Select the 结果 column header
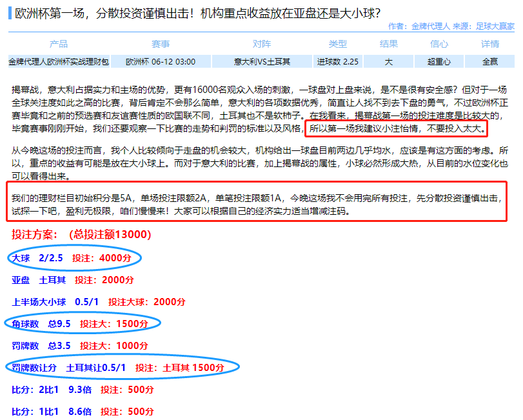The height and width of the screenshot is (420, 523). 389,44
